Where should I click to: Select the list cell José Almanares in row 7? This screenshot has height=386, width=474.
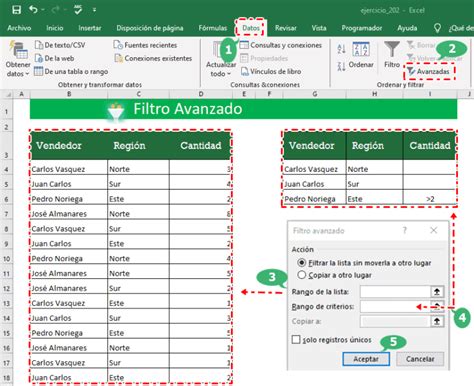(69, 214)
